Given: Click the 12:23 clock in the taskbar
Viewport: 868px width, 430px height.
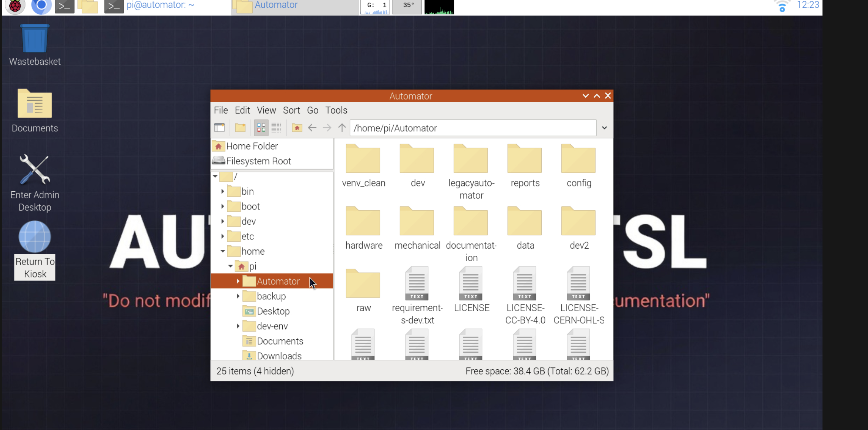Looking at the screenshot, I should pos(808,5).
